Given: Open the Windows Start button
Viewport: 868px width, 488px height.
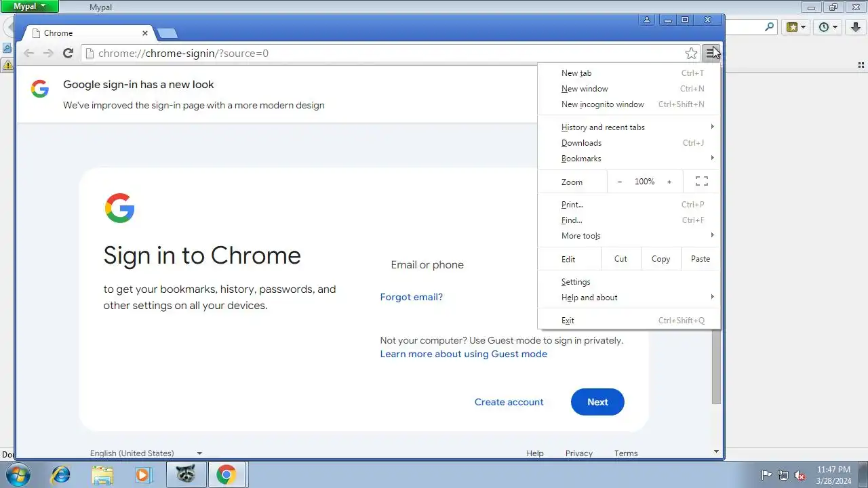Looking at the screenshot, I should click(x=18, y=474).
